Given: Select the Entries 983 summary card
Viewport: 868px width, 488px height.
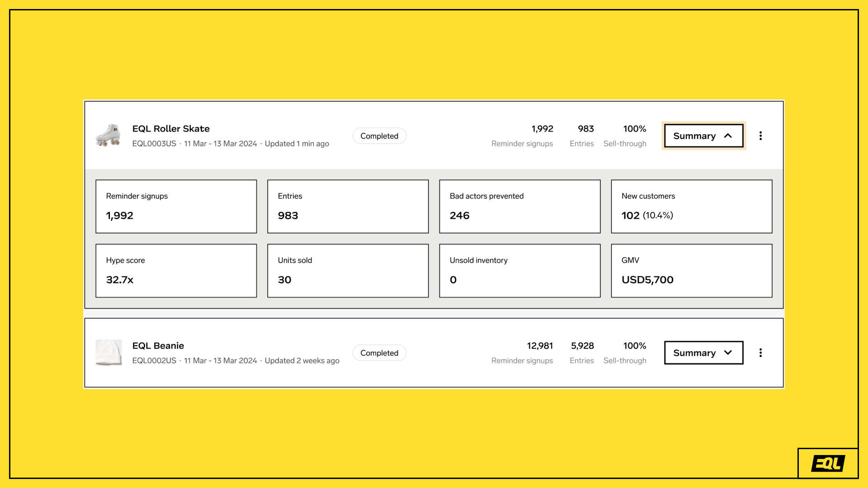Looking at the screenshot, I should [348, 206].
